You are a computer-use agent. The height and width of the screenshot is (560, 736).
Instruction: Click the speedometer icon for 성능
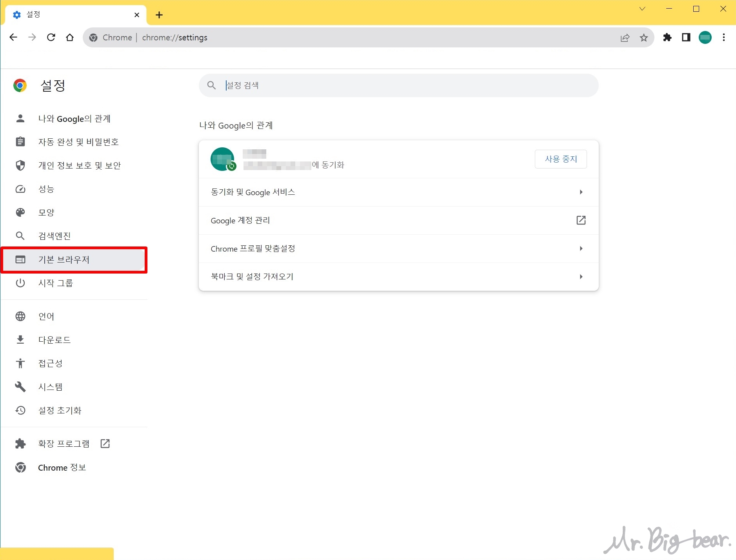(20, 189)
